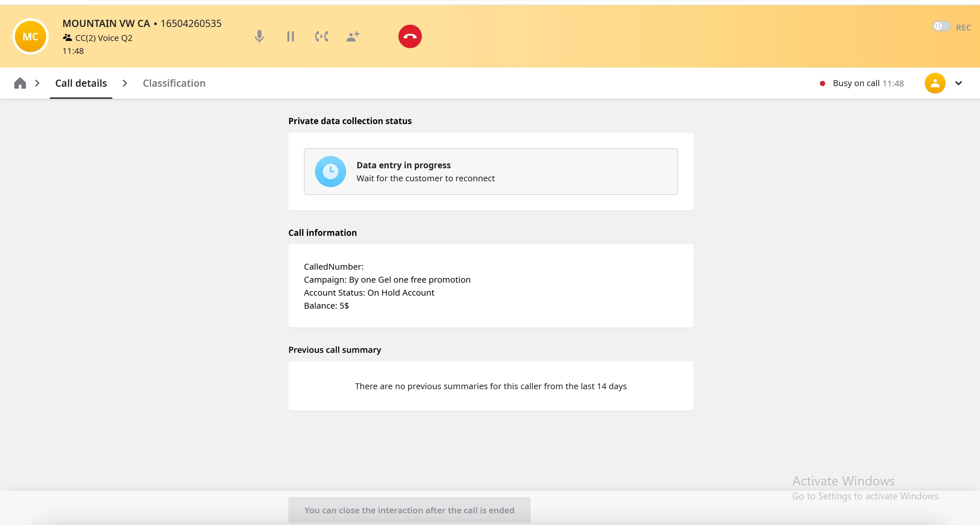Image resolution: width=980 pixels, height=525 pixels.
Task: Click the red busy status dot
Action: [x=822, y=83]
